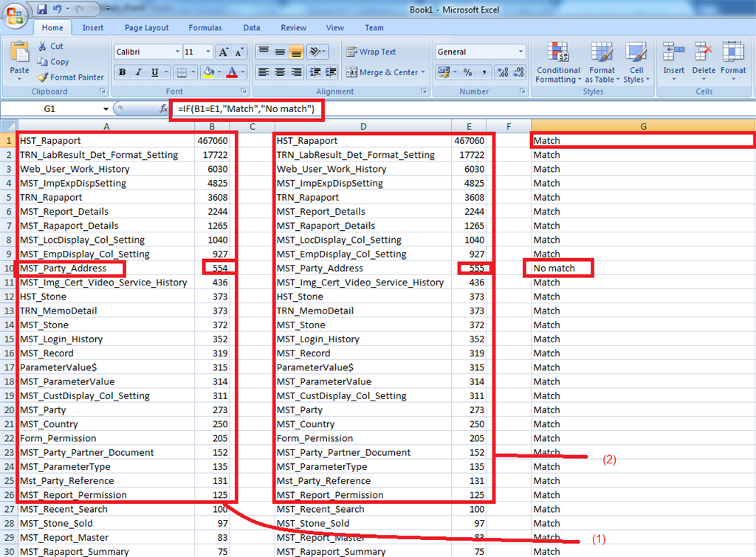Open Format as Table gallery
This screenshot has height=557, width=756.
tap(602, 62)
